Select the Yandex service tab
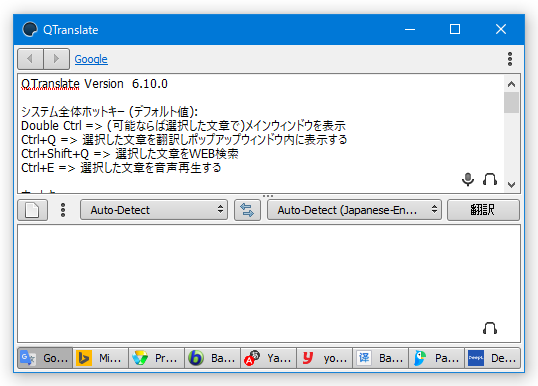Image resolution: width=538 pixels, height=386 pixels. (268, 358)
